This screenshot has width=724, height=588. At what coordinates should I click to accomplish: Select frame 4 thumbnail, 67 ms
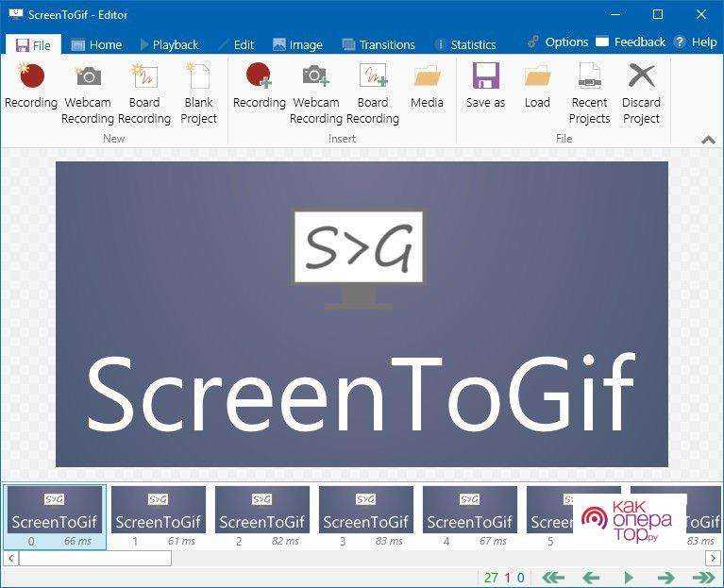[470, 516]
